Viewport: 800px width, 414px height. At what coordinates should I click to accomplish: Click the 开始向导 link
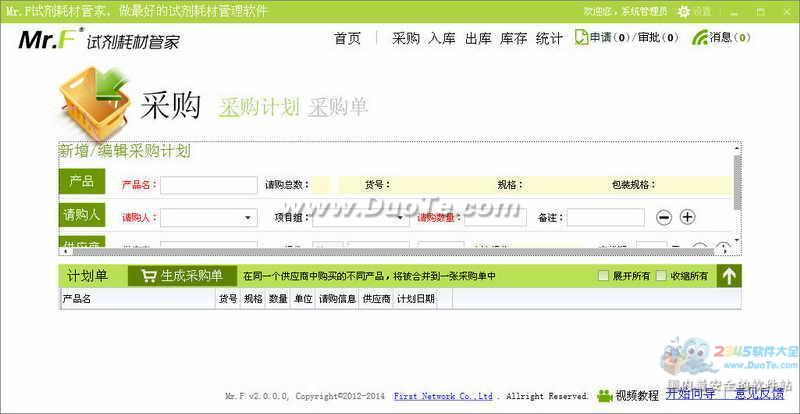pos(690,395)
